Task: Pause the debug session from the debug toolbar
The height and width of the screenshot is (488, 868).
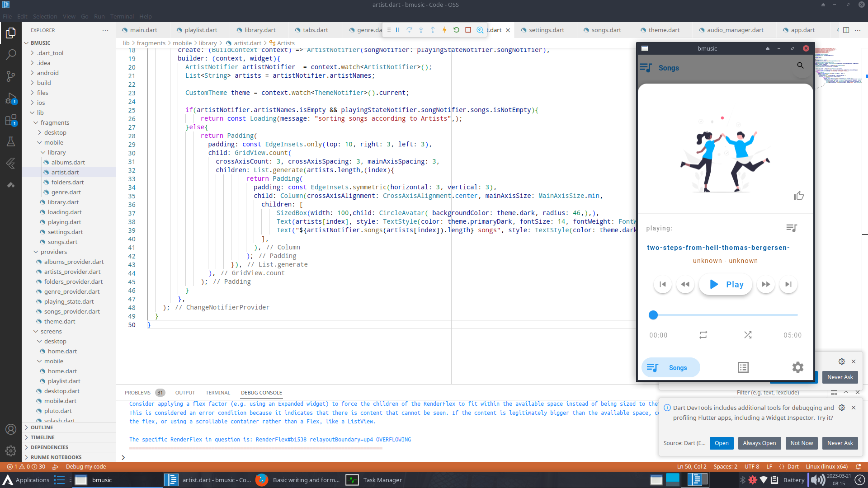Action: click(x=398, y=30)
